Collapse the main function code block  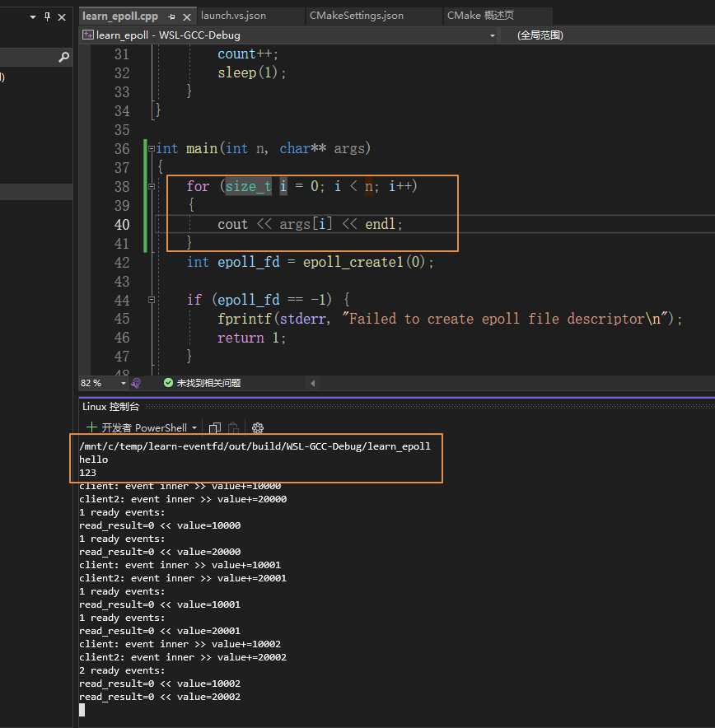(150, 147)
